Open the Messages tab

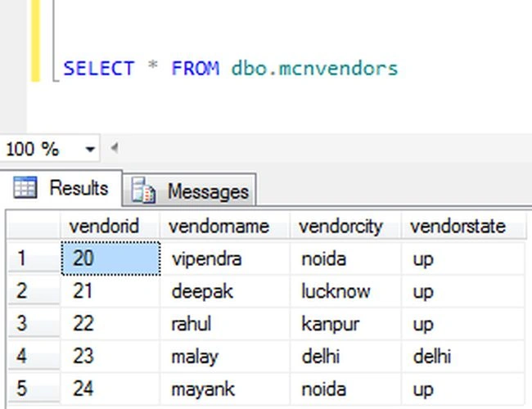tap(189, 190)
